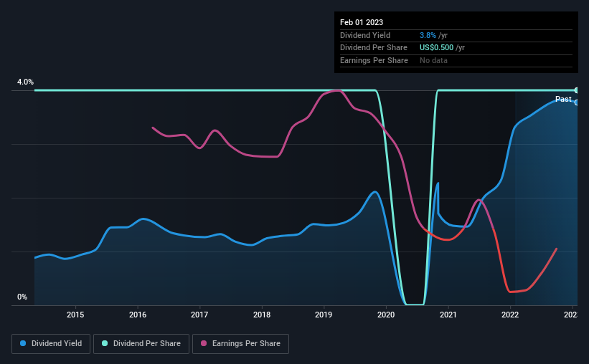Select the 2021 x-axis label
The height and width of the screenshot is (364, 589).
tap(448, 315)
